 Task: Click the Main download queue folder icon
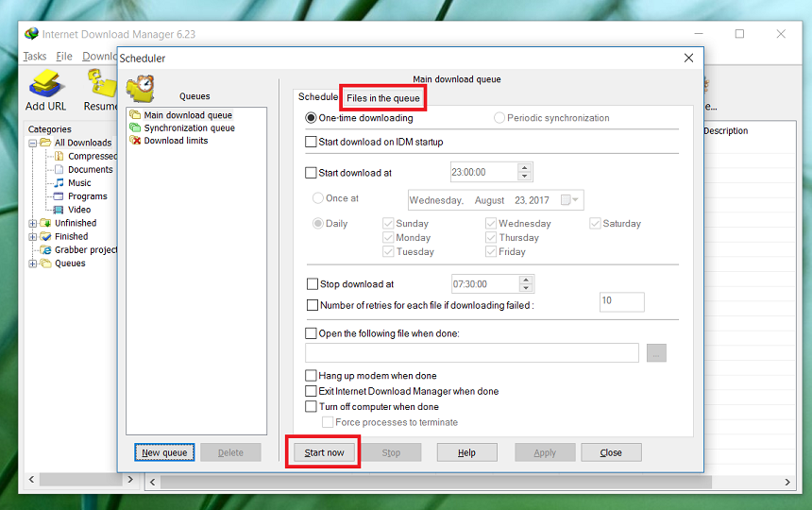[135, 115]
